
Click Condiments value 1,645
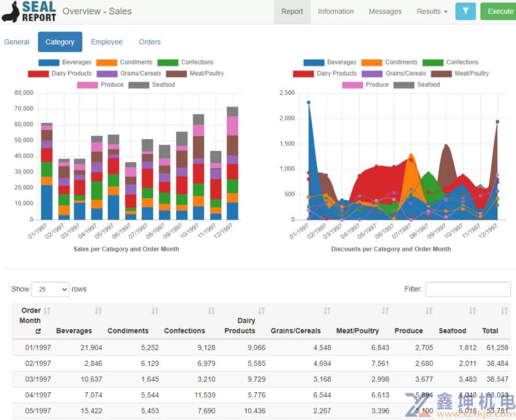point(150,379)
